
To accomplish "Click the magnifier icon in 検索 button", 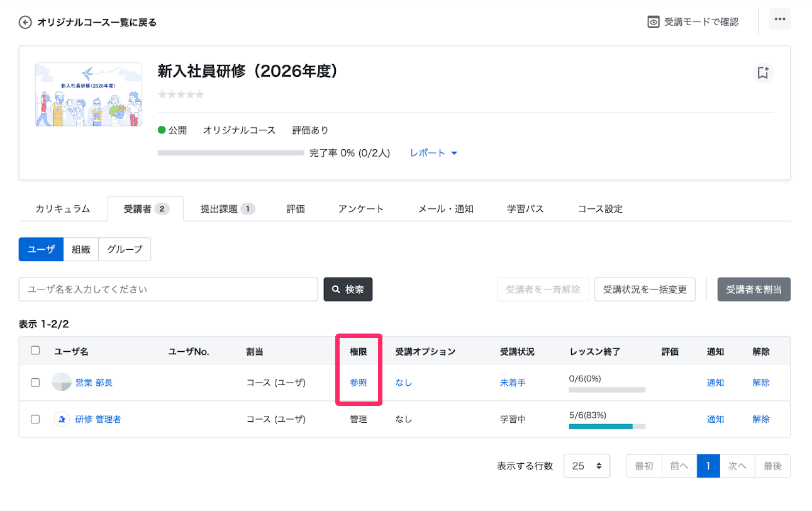I will pos(336,289).
